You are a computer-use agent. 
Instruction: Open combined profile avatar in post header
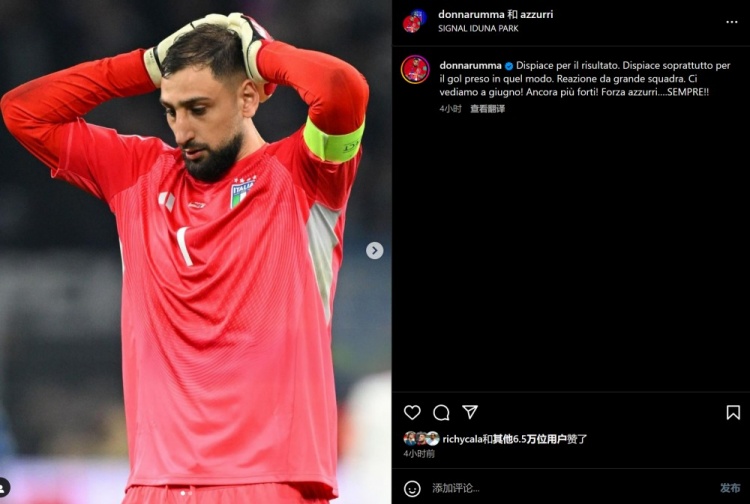point(414,21)
